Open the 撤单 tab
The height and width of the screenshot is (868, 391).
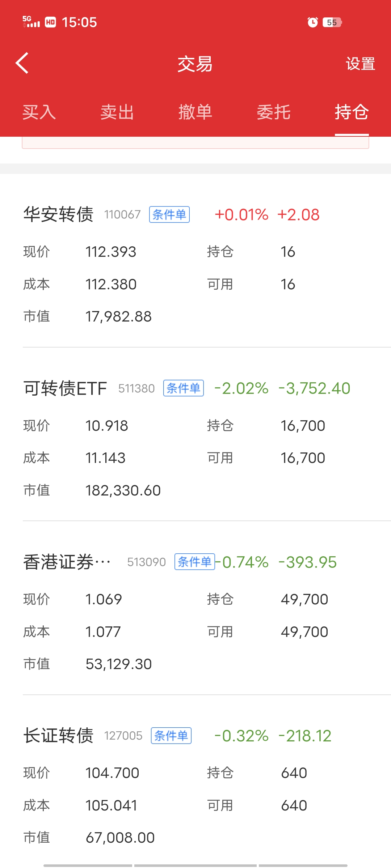coord(195,112)
